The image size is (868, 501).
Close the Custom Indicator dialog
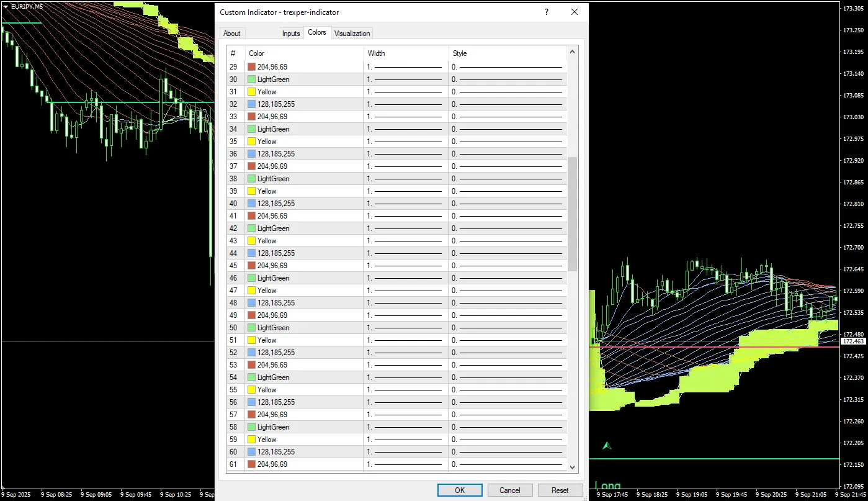coord(575,12)
